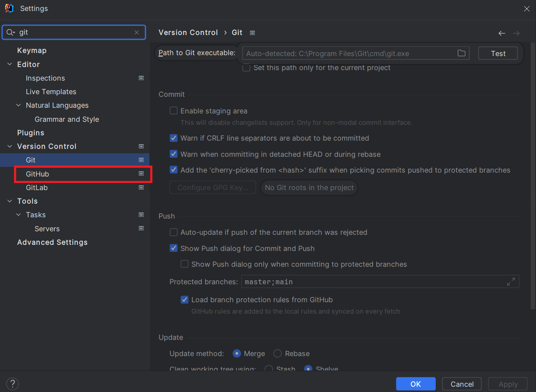Click the project icon beside Servers row
The height and width of the screenshot is (392, 536).
[141, 229]
